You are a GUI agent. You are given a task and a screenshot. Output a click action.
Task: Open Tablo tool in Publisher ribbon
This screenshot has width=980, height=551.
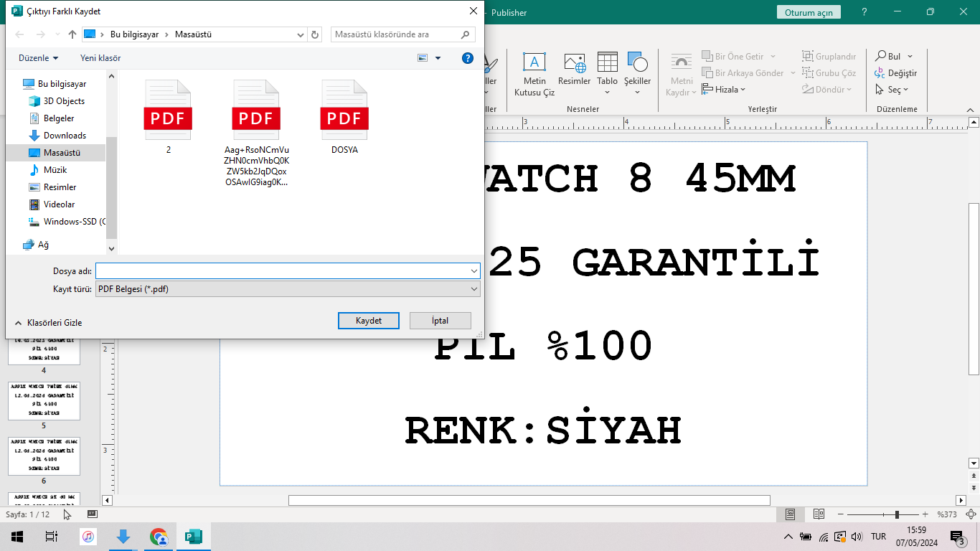[607, 74]
